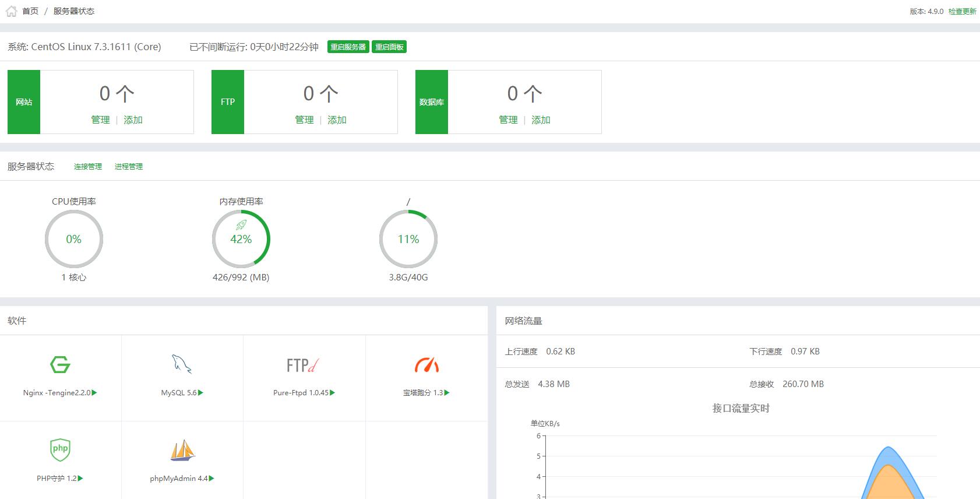Click the Pure-Ftpd 1.0.45 label
The width and height of the screenshot is (980, 499).
[301, 393]
